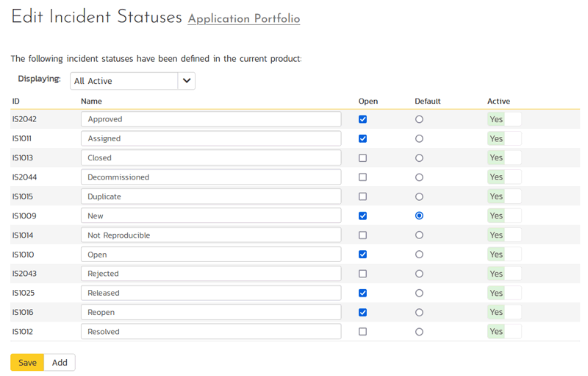This screenshot has height=376, width=588.
Task: Edit the Closed status name field
Action: pyautogui.click(x=211, y=158)
